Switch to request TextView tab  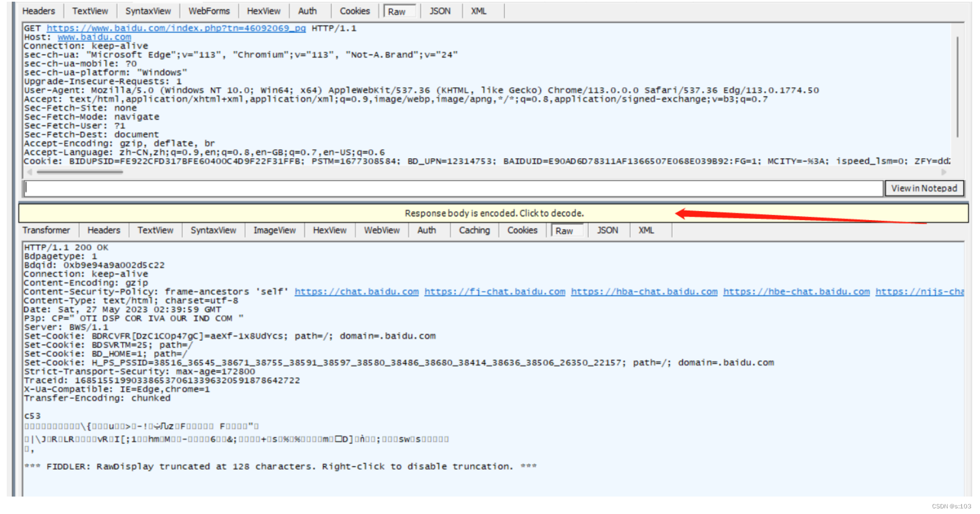click(x=90, y=11)
